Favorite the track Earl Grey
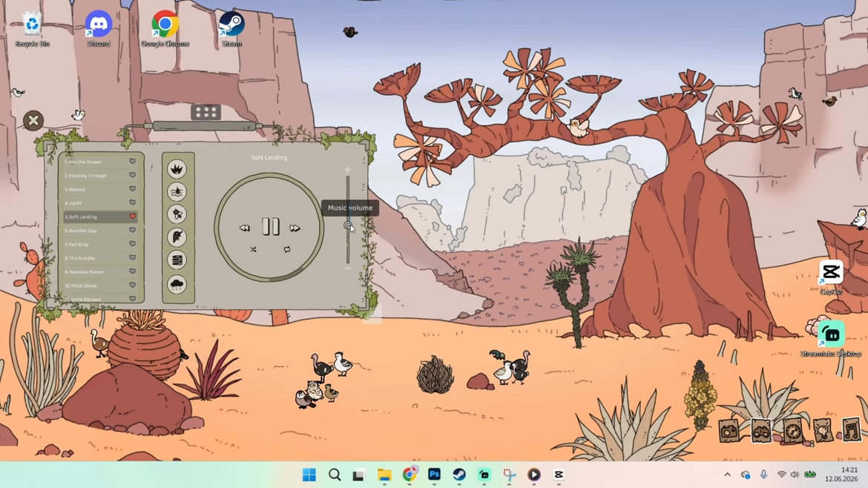The image size is (868, 488). (x=132, y=243)
